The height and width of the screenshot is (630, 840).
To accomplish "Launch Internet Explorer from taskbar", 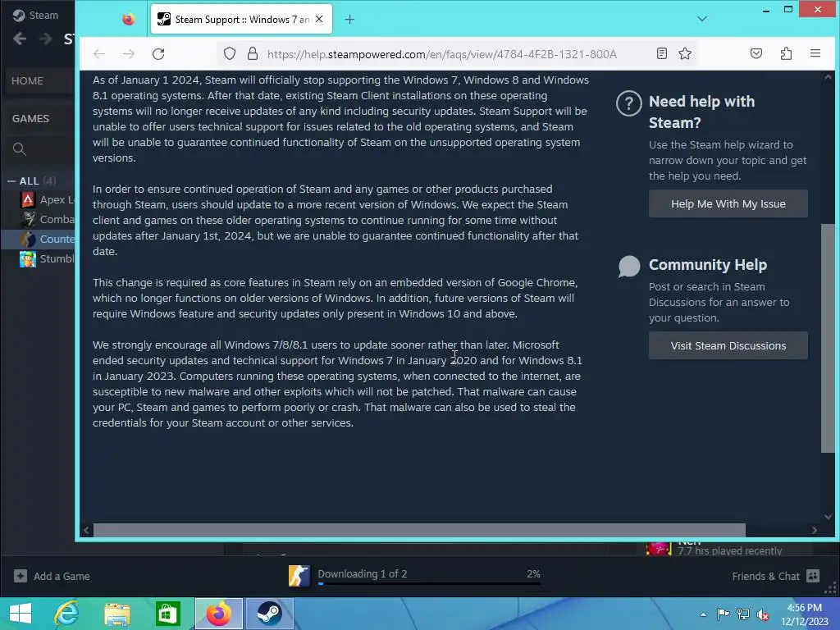I will click(67, 614).
